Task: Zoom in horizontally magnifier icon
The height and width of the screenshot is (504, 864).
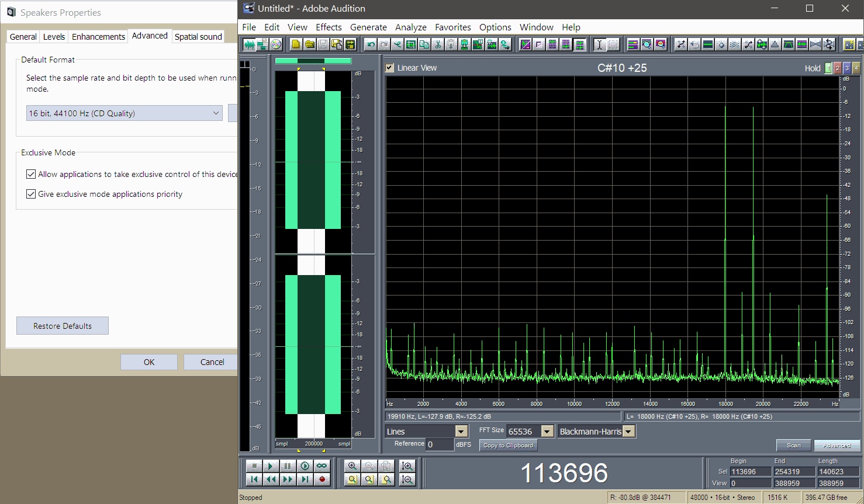Action: point(352,466)
